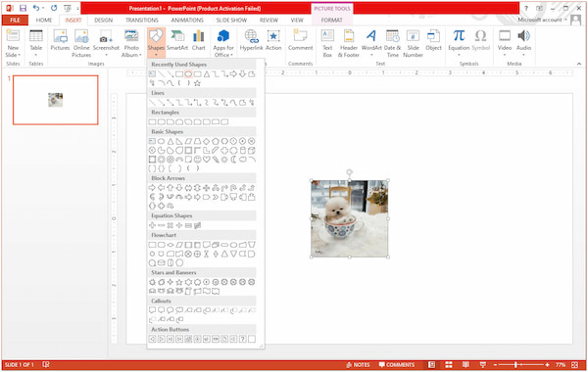The width and height of the screenshot is (588, 372).
Task: Toggle the Comments pane in status bar
Action: tap(397, 365)
